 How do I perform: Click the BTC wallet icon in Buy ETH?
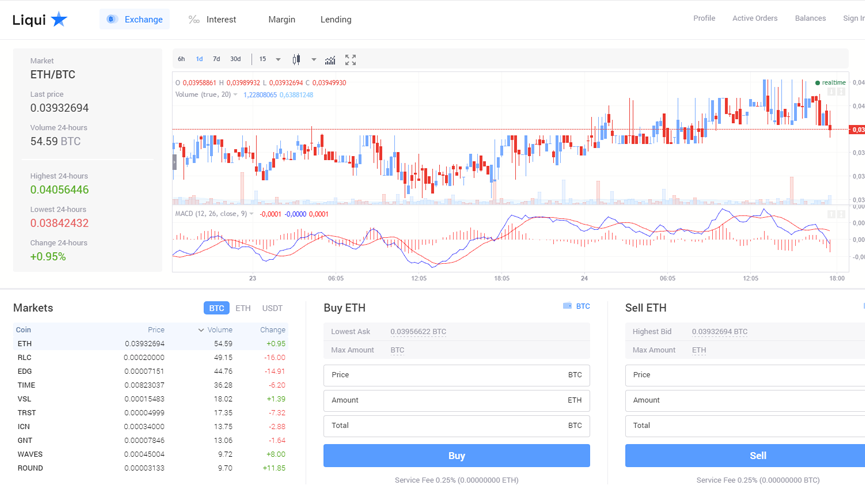click(567, 306)
